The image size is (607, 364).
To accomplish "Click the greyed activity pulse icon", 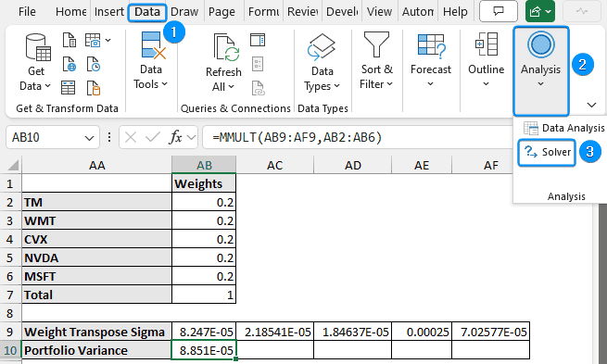I will [582, 11].
